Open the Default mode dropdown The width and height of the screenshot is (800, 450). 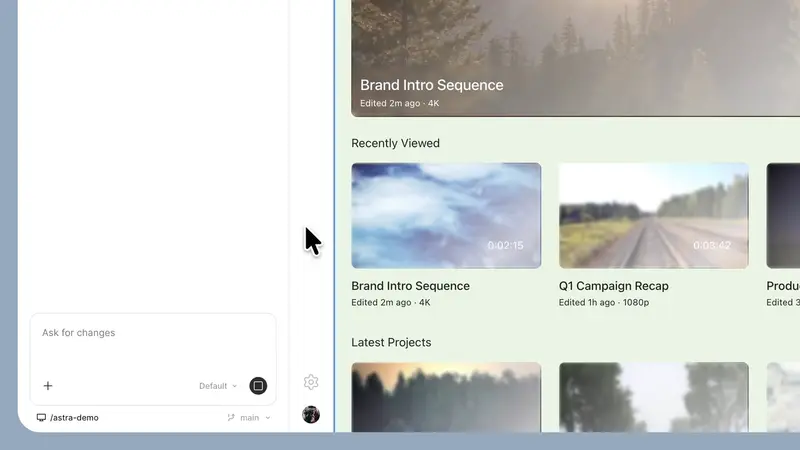(x=218, y=386)
